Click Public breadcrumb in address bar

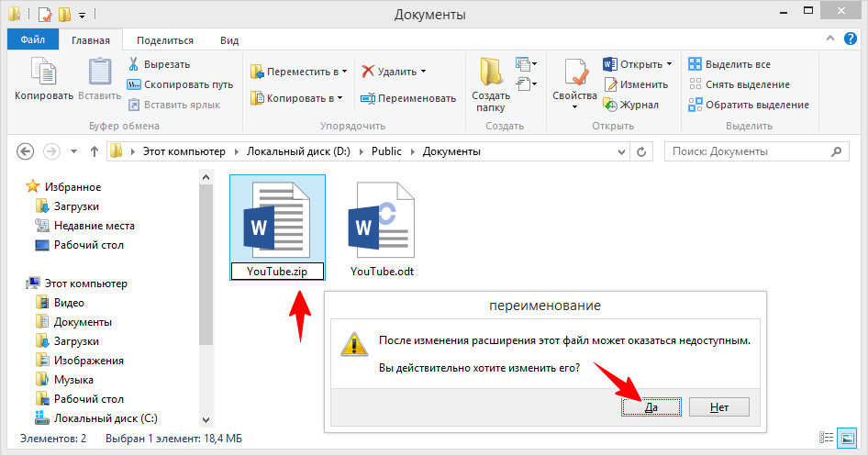click(x=386, y=151)
